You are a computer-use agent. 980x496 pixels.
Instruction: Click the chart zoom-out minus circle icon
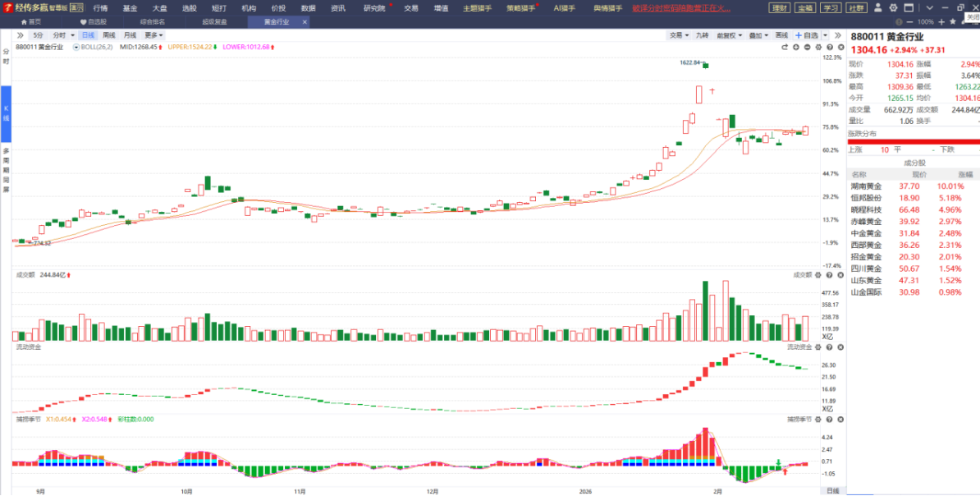click(x=806, y=48)
